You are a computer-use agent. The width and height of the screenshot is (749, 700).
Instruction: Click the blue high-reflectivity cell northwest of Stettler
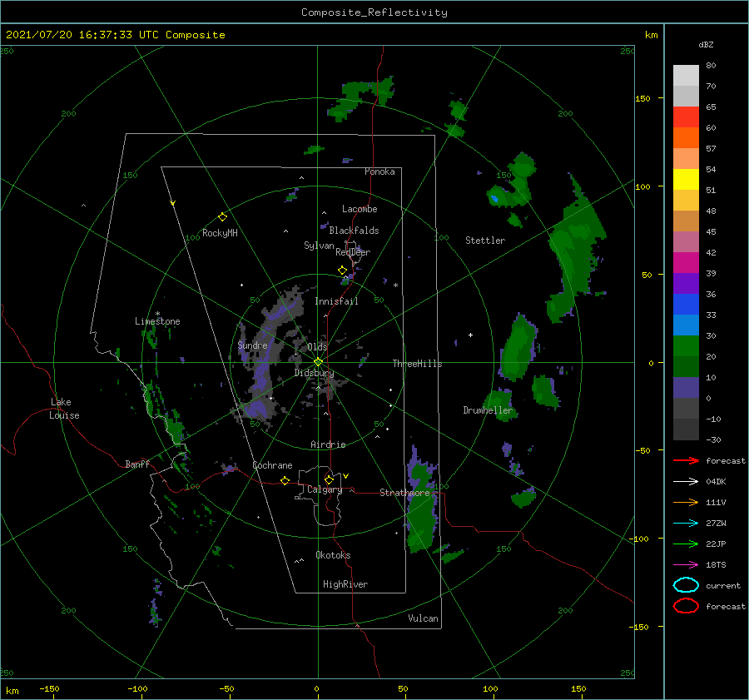(x=494, y=198)
